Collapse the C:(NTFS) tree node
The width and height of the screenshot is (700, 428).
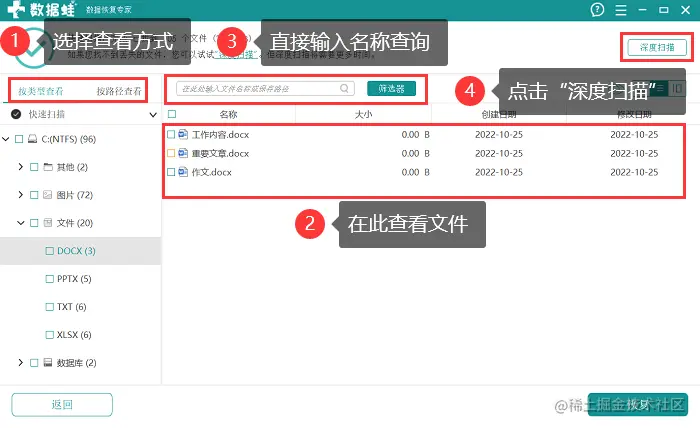tap(6, 139)
